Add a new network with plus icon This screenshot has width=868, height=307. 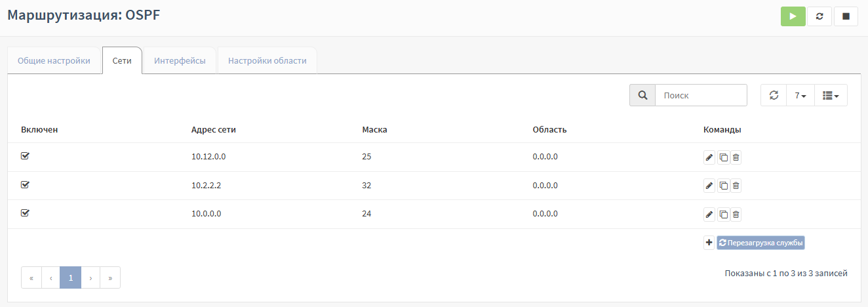[709, 243]
